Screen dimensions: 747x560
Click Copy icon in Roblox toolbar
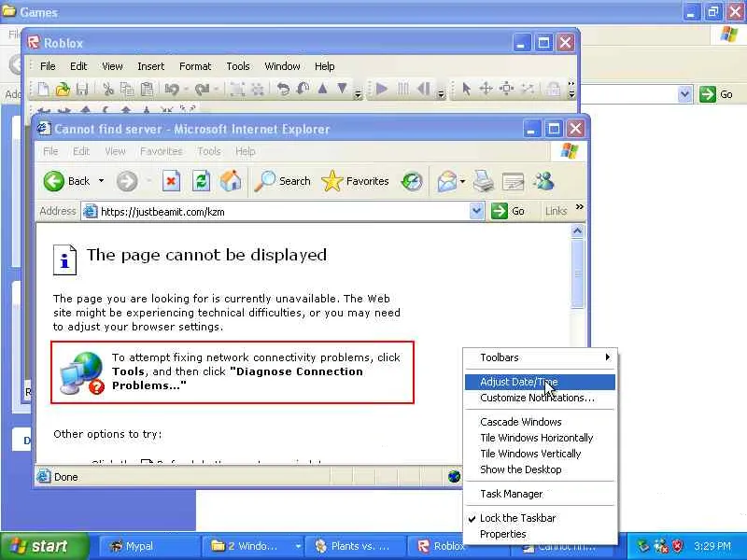127,89
